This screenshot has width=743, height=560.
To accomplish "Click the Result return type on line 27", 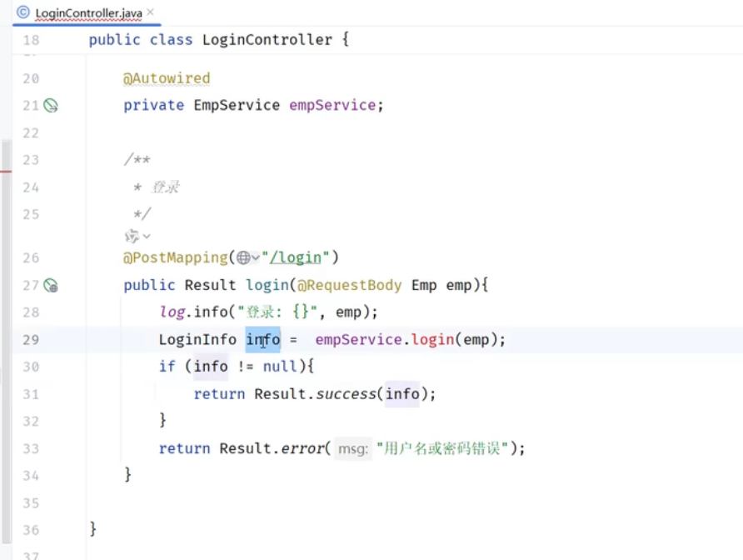I will [x=210, y=286].
